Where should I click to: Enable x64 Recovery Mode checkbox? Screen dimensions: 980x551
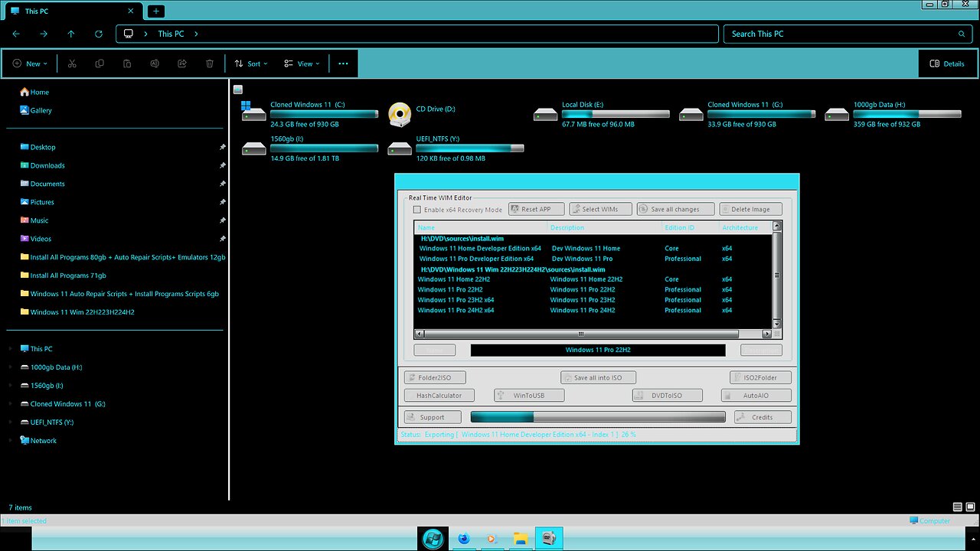tap(417, 210)
